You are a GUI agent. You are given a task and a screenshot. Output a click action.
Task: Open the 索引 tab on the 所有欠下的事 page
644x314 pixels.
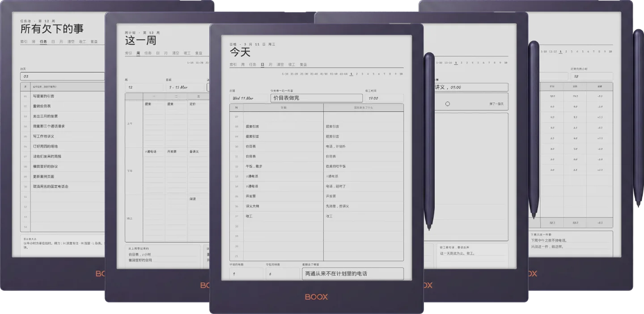[x=24, y=42]
